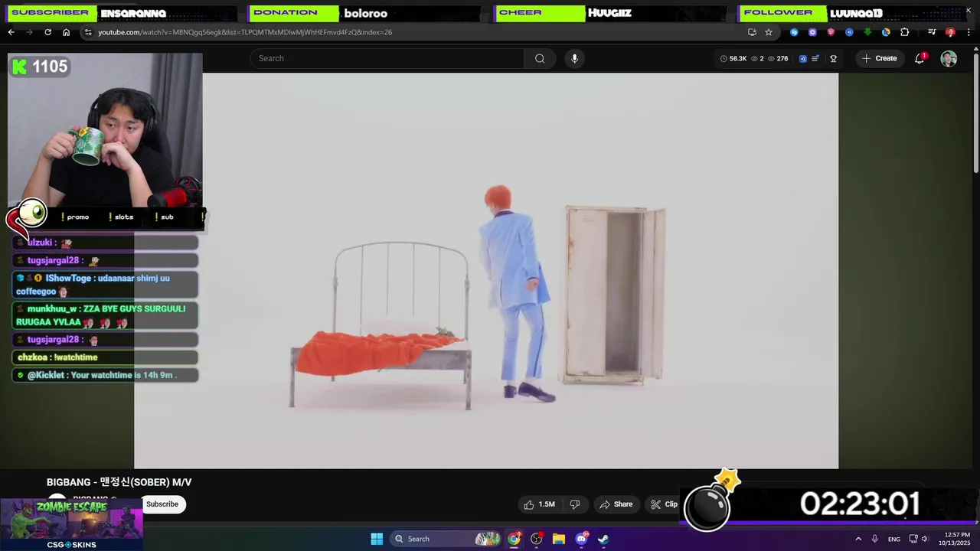Image resolution: width=980 pixels, height=551 pixels.
Task: Click the tray microphone icon
Action: [x=874, y=539]
